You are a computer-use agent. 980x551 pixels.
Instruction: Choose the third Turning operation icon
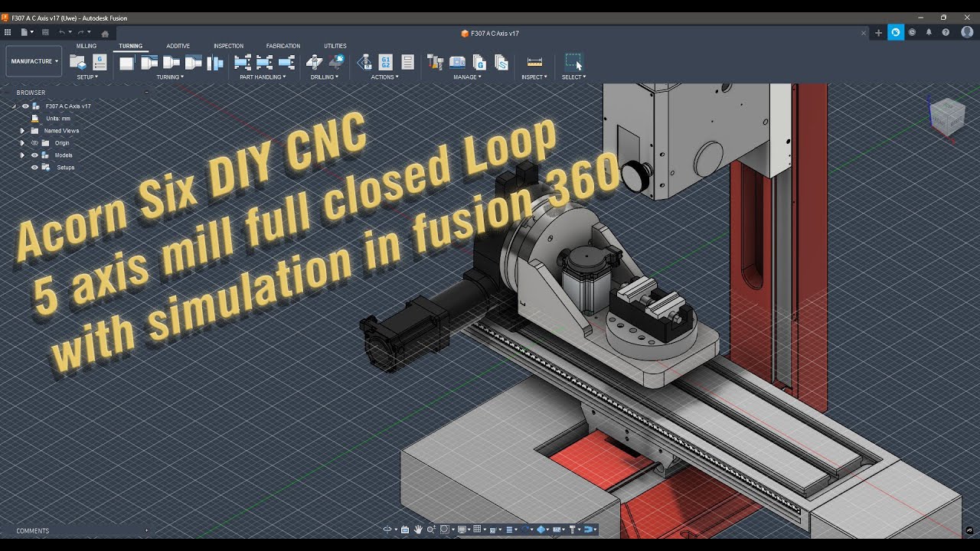pos(171,63)
